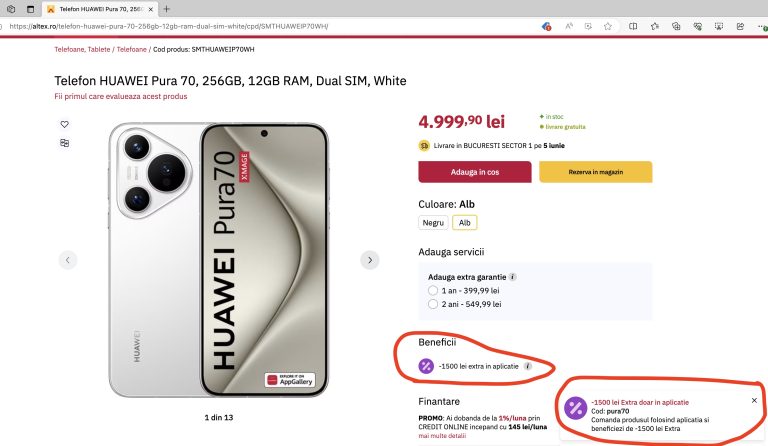Expand 'mai multe detalii' financing details
768x446 pixels.
click(x=443, y=436)
